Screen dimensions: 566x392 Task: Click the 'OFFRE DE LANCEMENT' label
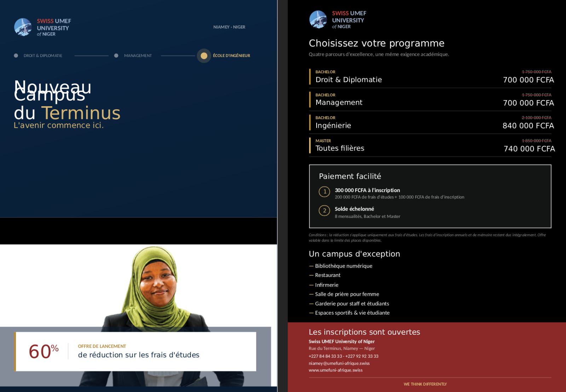pos(102,346)
